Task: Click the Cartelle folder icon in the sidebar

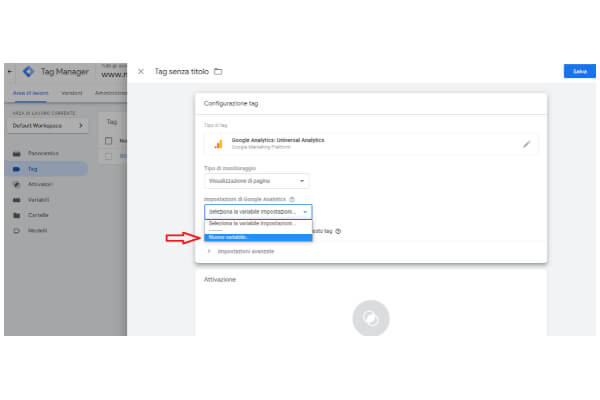Action: (x=16, y=215)
